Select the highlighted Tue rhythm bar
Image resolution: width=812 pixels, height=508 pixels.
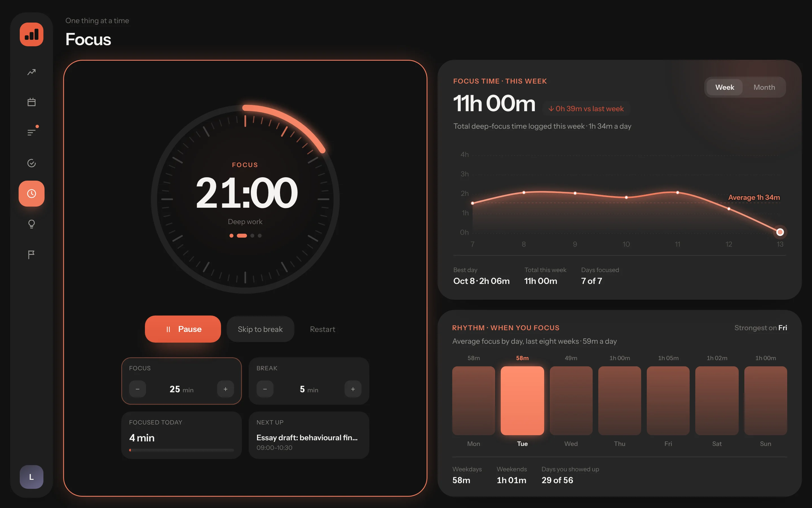click(522, 400)
